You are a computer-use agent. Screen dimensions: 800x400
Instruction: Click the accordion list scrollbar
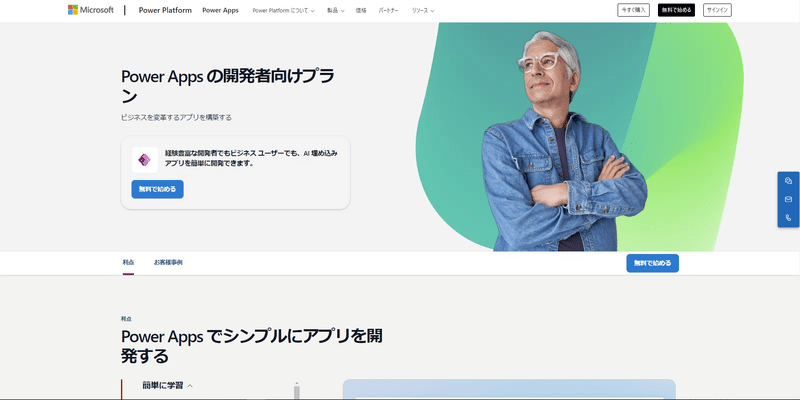(x=296, y=391)
